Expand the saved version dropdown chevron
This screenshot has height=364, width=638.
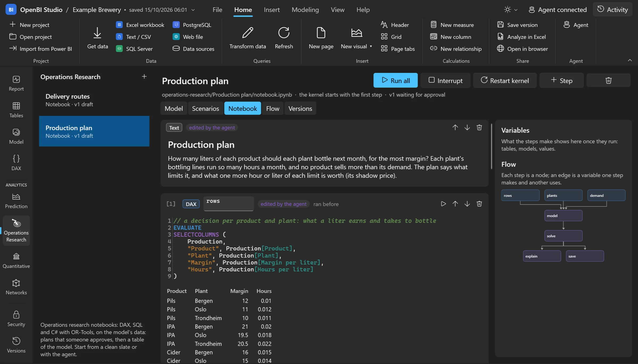(193, 10)
